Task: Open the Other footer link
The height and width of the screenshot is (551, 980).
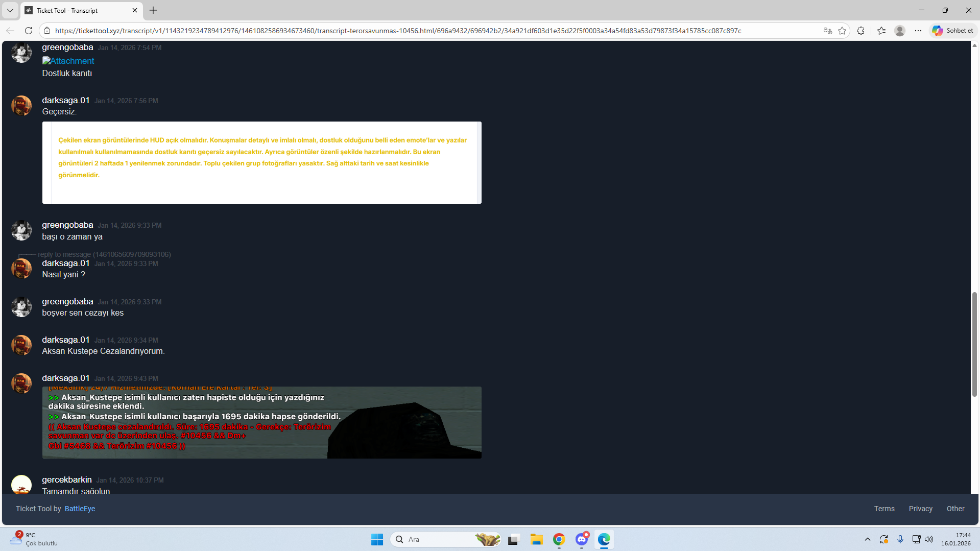Action: click(x=955, y=509)
